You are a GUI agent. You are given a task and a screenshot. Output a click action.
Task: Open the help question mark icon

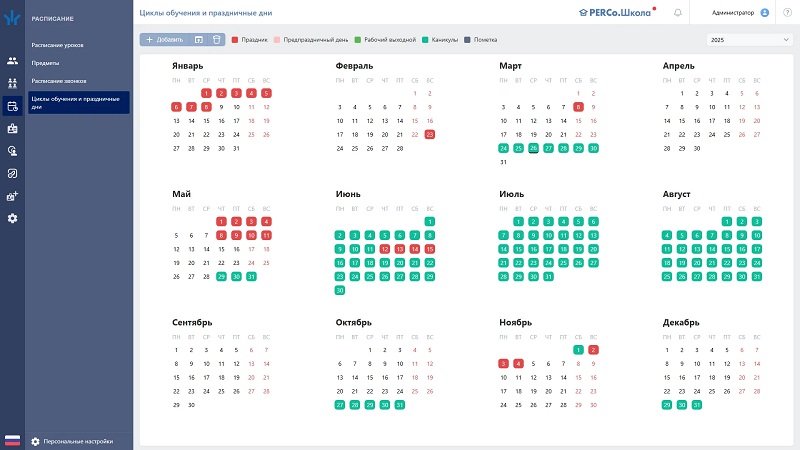(786, 13)
